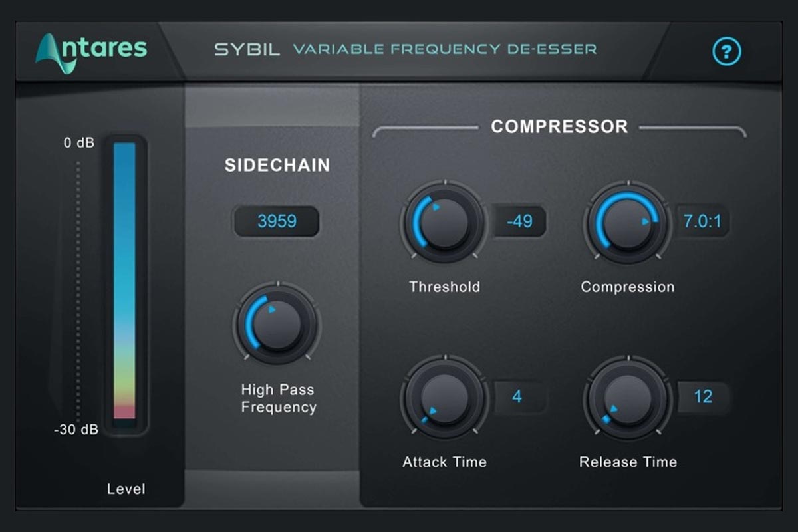798x532 pixels.
Task: Click the Level label below the meter
Action: [x=126, y=489]
